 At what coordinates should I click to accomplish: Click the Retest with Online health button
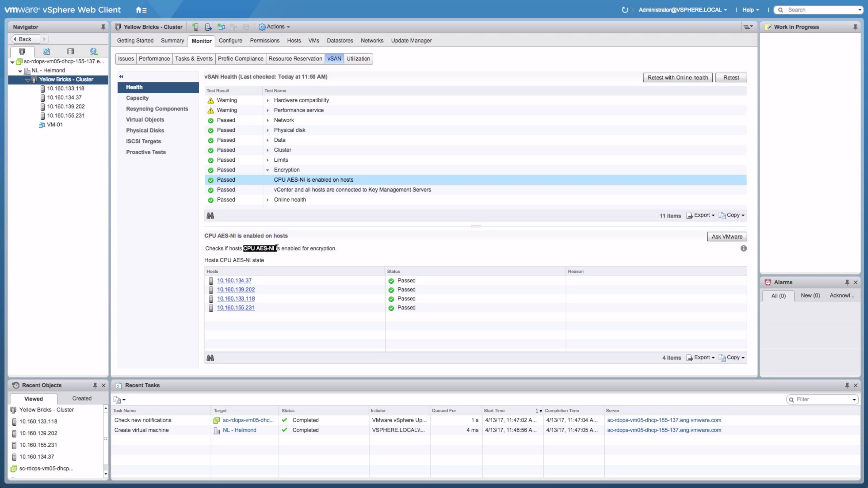pyautogui.click(x=678, y=78)
